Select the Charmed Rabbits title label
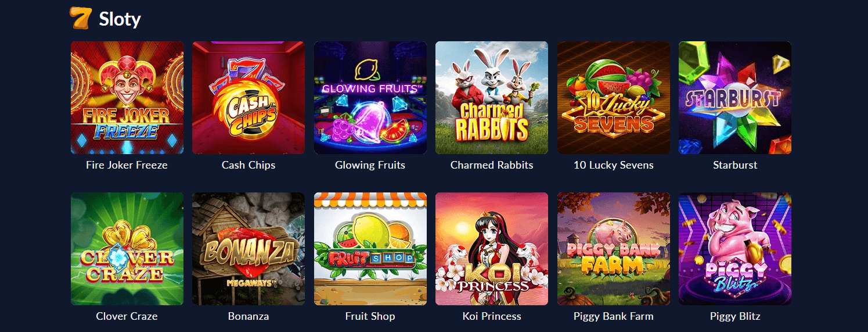Viewport: 868px width, 332px height. tap(492, 165)
